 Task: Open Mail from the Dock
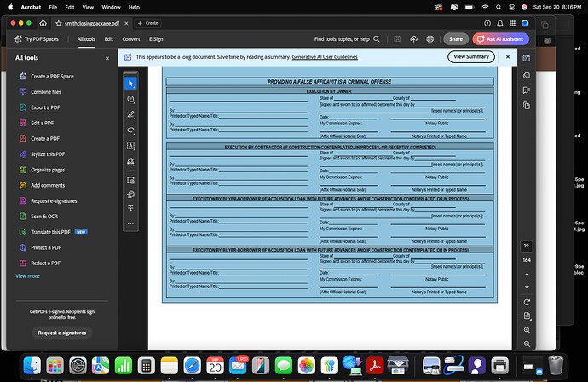[238, 365]
